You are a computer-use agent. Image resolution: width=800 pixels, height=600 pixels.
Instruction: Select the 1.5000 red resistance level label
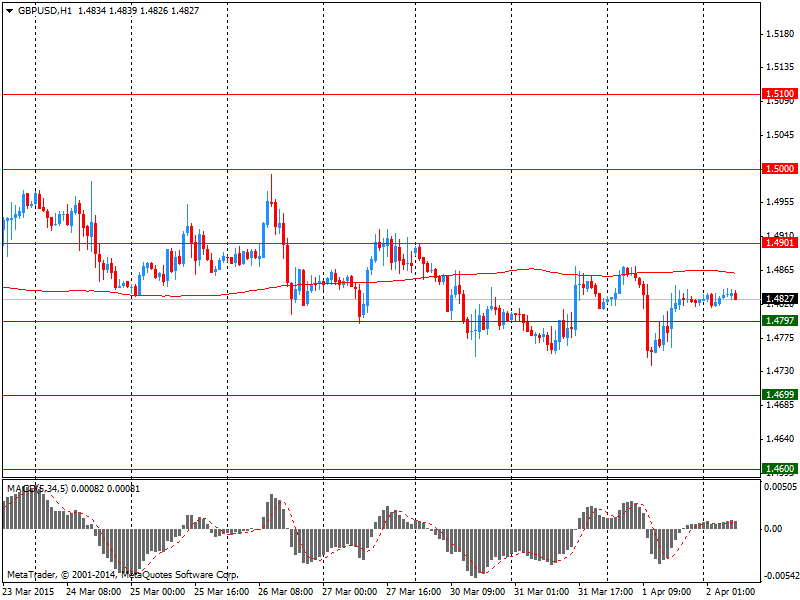click(780, 168)
